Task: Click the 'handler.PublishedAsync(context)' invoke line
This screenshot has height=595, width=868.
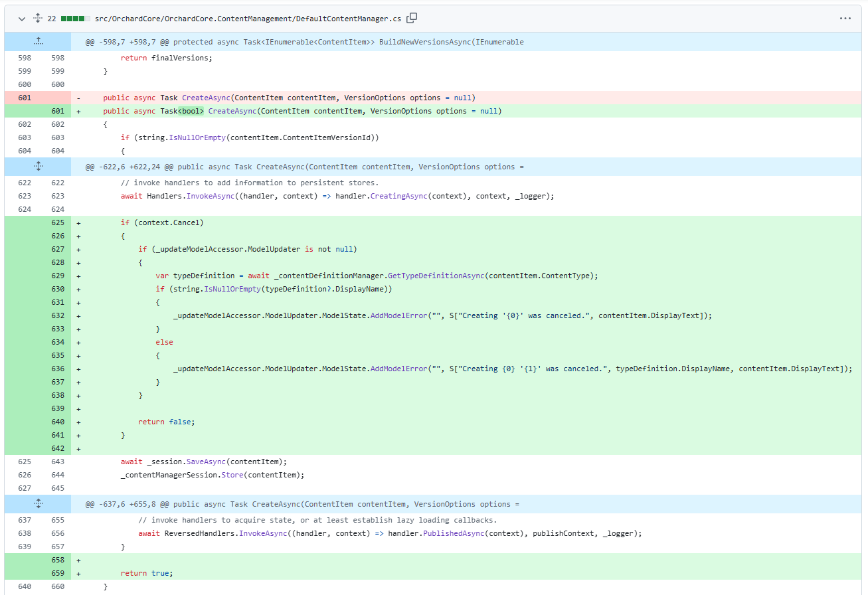Action: [x=391, y=533]
